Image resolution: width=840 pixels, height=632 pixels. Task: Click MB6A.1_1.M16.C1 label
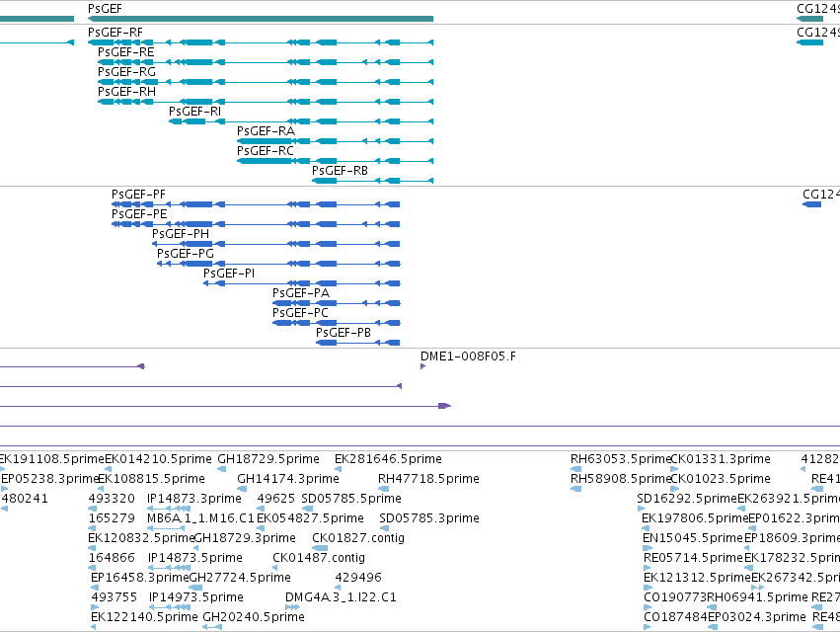201,518
